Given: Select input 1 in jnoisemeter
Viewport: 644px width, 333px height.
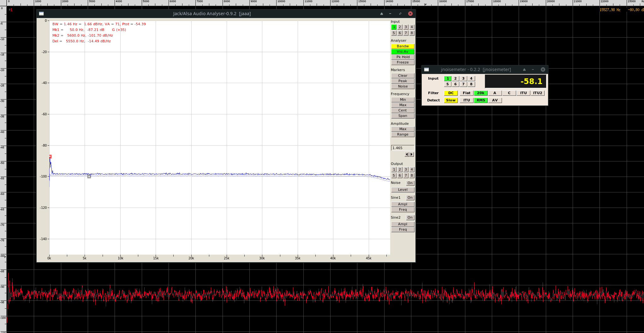Looking at the screenshot, I should [448, 78].
